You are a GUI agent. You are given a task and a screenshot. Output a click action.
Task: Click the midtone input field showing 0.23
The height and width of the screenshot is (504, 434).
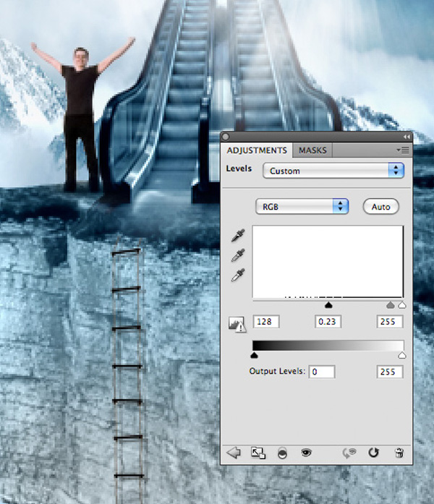[x=328, y=322]
